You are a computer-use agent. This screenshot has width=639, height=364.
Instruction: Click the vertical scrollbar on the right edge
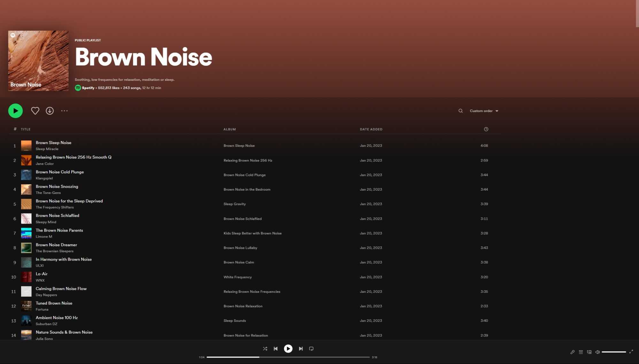[x=637, y=13]
